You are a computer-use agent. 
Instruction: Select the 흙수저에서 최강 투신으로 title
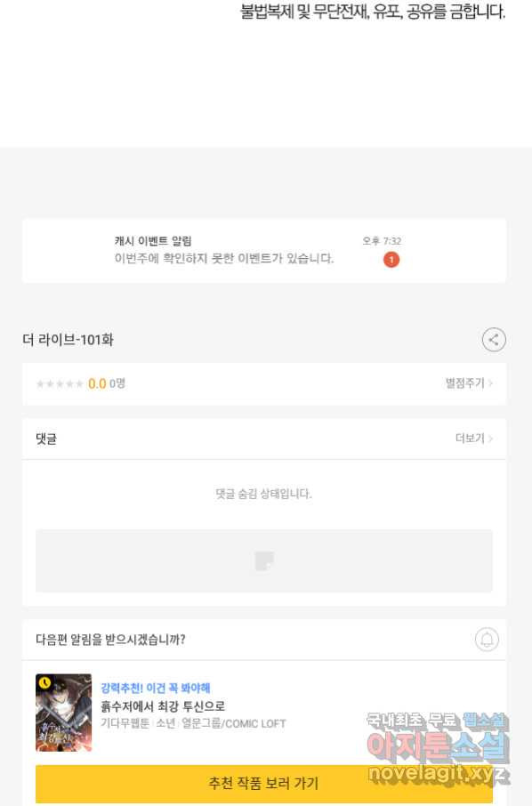pyautogui.click(x=163, y=705)
